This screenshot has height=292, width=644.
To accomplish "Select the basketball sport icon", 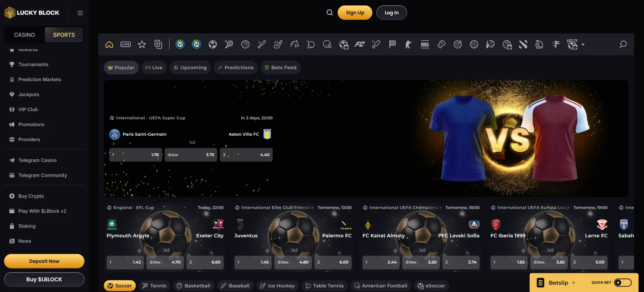I will pos(245,44).
